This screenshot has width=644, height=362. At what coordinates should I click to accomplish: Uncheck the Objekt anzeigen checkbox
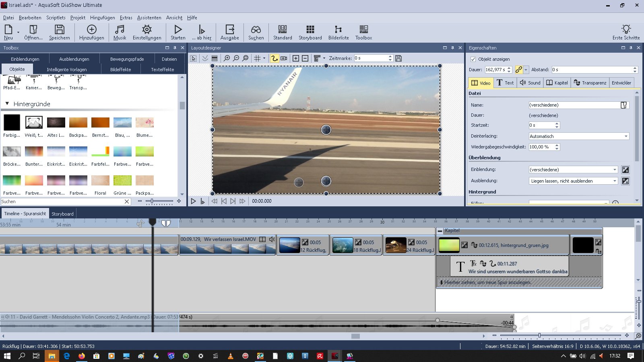point(473,59)
